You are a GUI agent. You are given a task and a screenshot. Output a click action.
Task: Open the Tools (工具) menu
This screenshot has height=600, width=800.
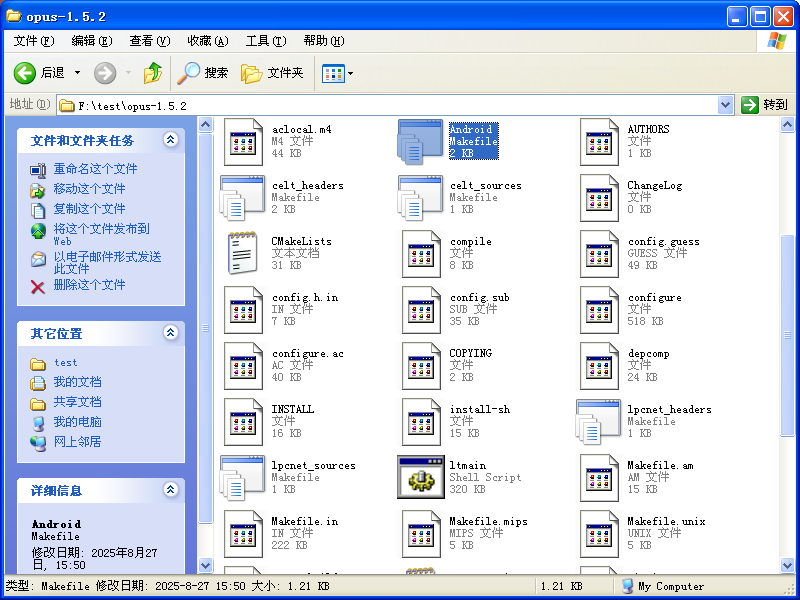pyautogui.click(x=266, y=41)
